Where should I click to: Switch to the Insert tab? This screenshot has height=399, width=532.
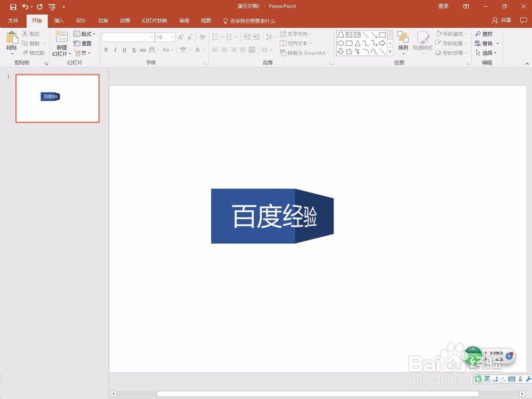point(59,21)
